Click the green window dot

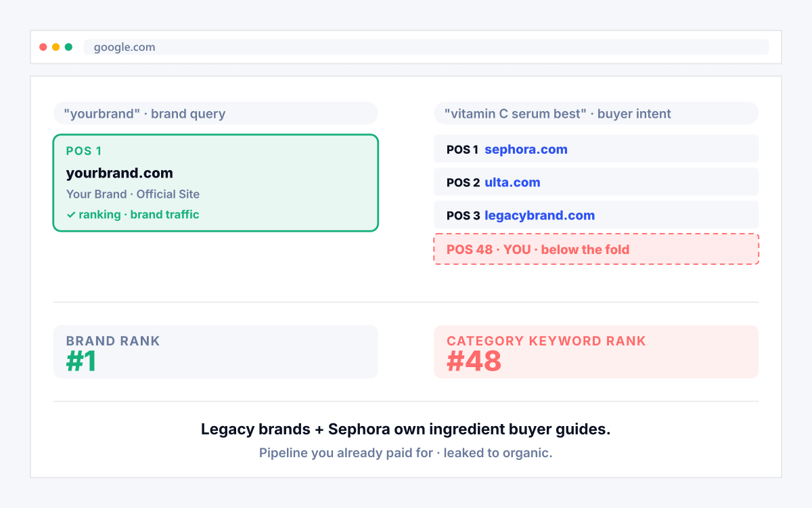[68, 47]
